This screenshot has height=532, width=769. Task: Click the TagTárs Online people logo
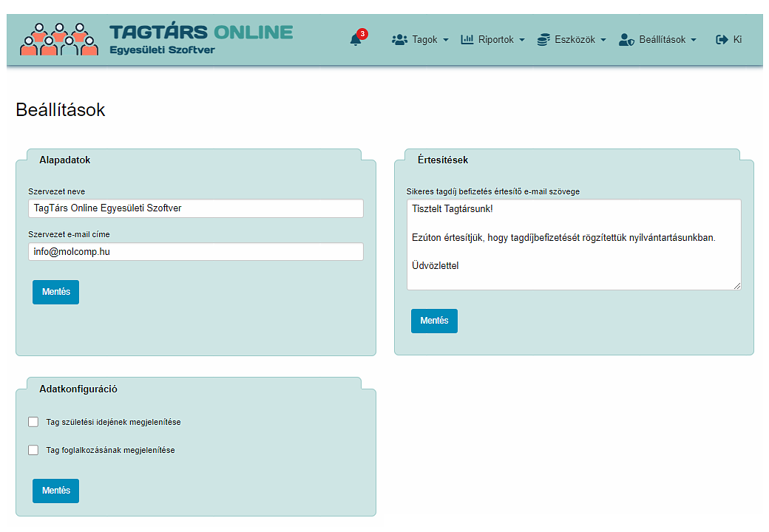(59, 39)
